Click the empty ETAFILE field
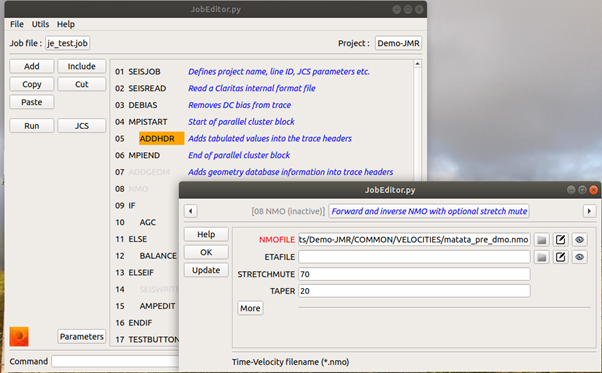This screenshot has width=602, height=373. (414, 257)
